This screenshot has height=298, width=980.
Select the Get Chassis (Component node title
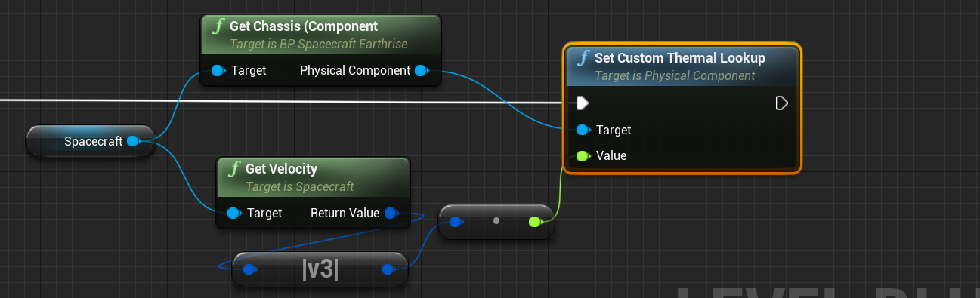304,26
